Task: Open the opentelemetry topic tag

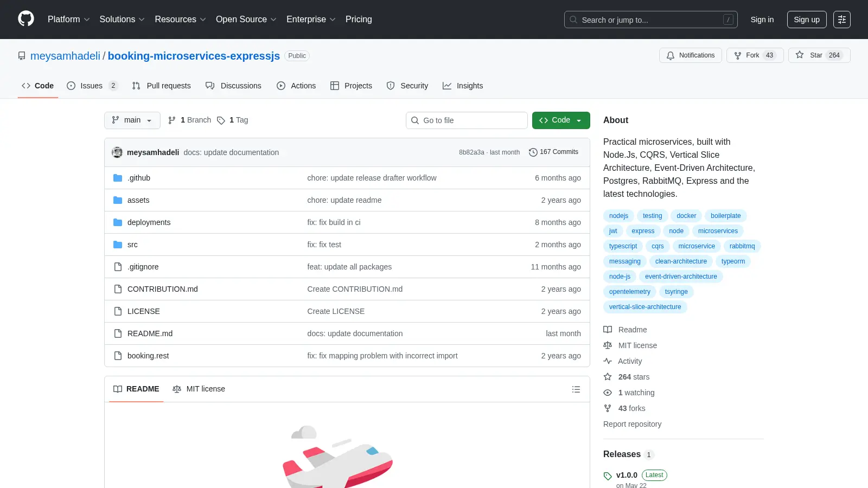Action: point(629,292)
